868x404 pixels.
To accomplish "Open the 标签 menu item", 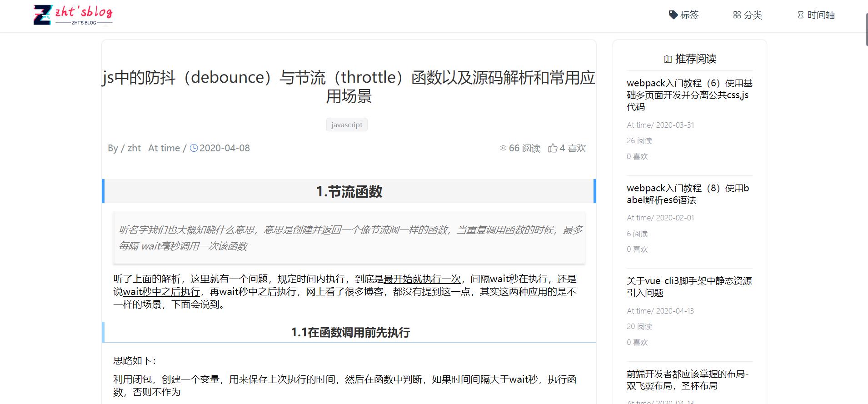I will [689, 15].
